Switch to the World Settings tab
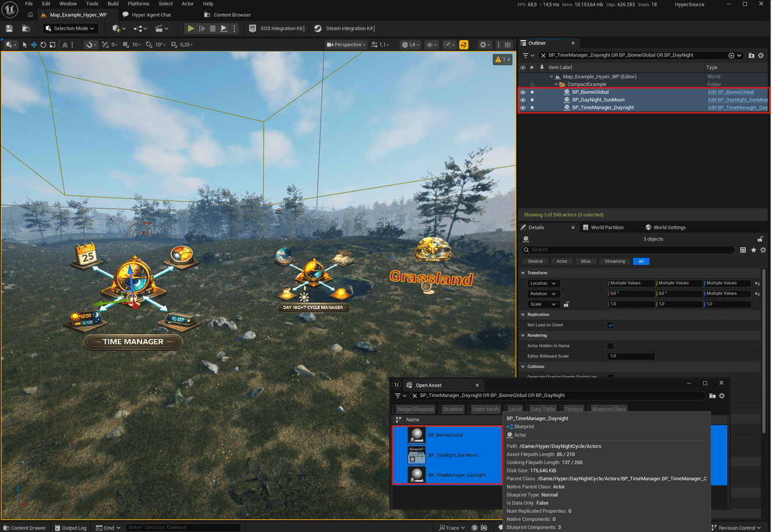The height and width of the screenshot is (532, 772). pos(665,227)
